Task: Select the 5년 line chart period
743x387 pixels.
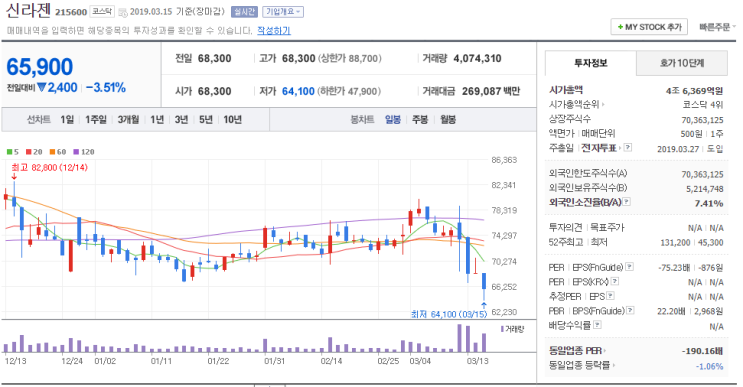Action: [206, 120]
